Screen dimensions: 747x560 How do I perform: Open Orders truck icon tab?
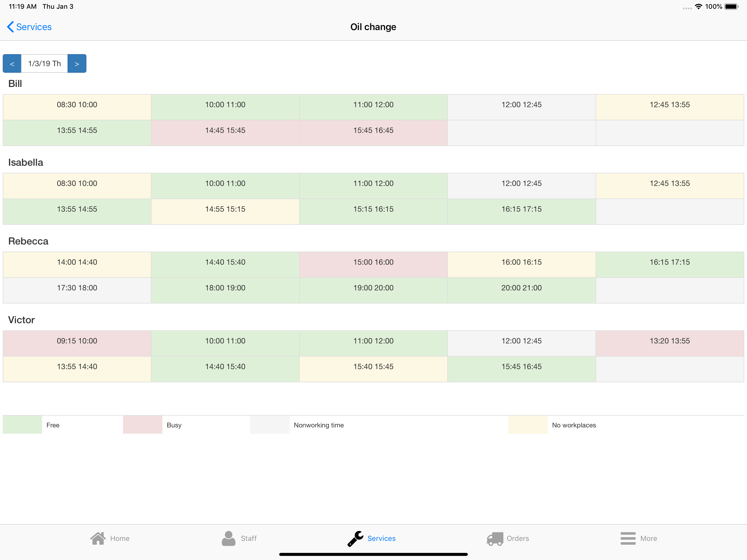[495, 538]
